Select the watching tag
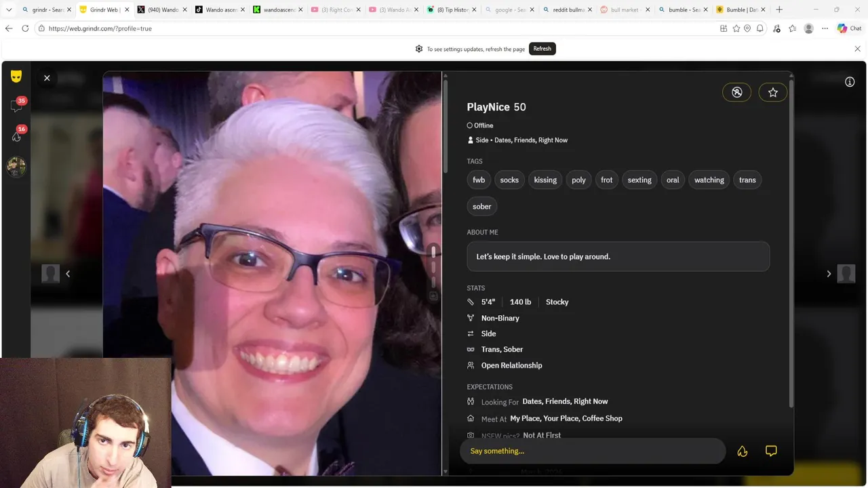Viewport: 868px width, 488px height. [x=709, y=180]
